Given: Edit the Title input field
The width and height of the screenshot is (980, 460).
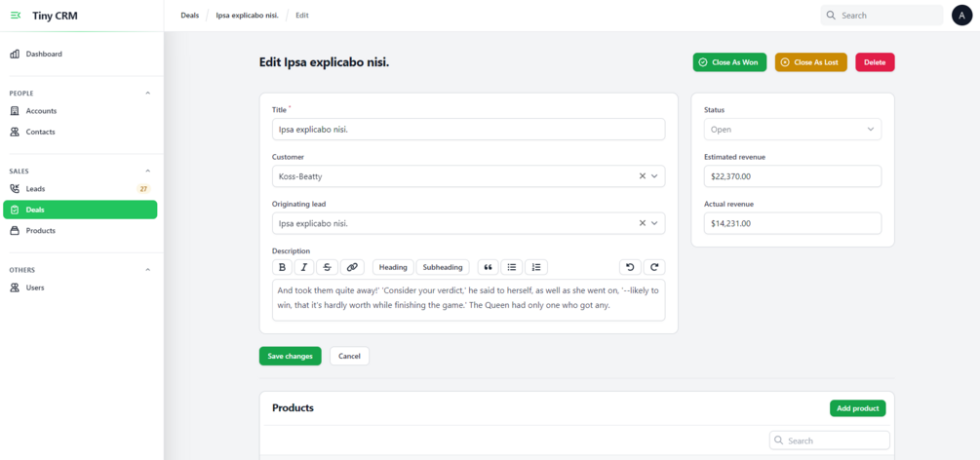Looking at the screenshot, I should [469, 130].
